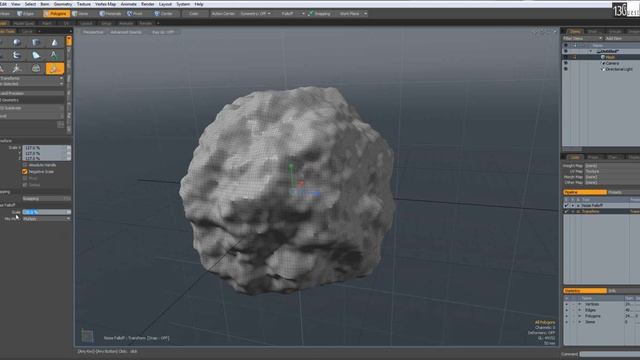Select the light blue solid sketch icon
640x360 pixels.
[36, 55]
